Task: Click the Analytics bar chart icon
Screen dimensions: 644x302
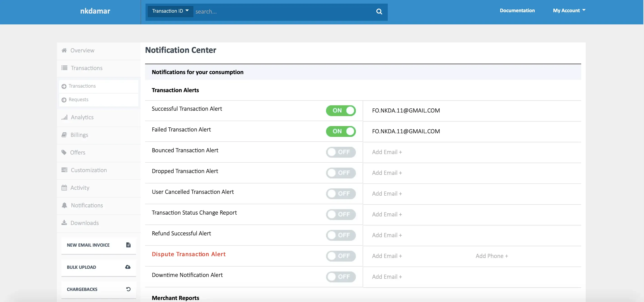Action: click(x=64, y=117)
